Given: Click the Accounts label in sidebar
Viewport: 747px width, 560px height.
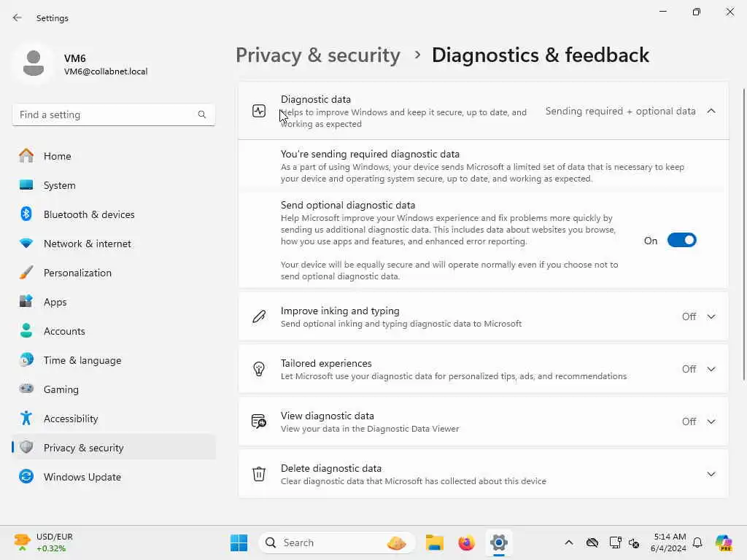Looking at the screenshot, I should [64, 331].
